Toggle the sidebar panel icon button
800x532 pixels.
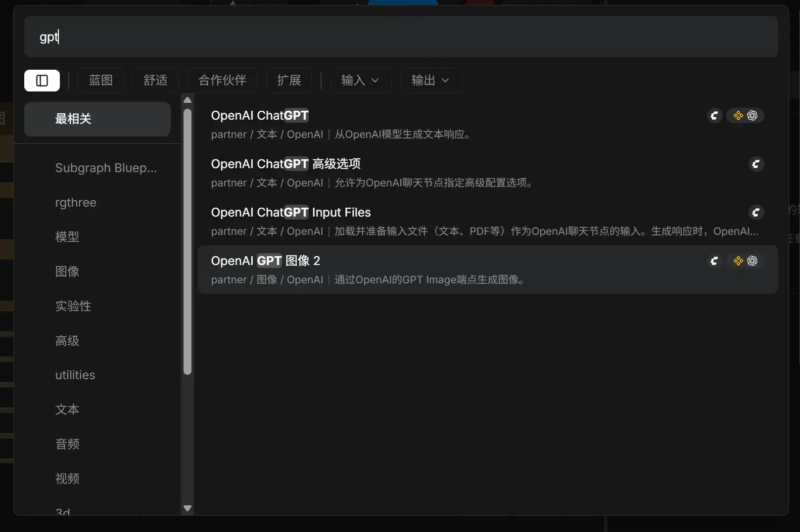tap(42, 80)
